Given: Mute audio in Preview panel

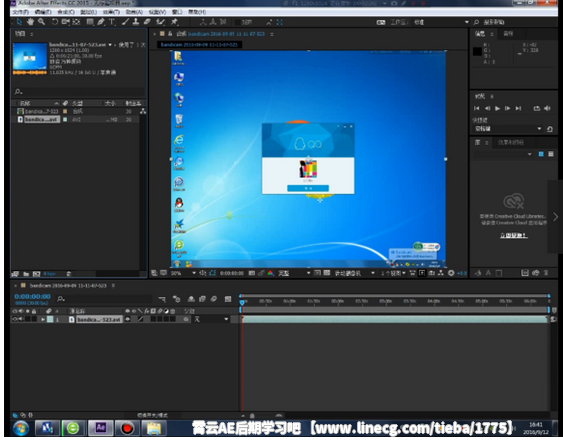Looking at the screenshot, I should (547, 108).
